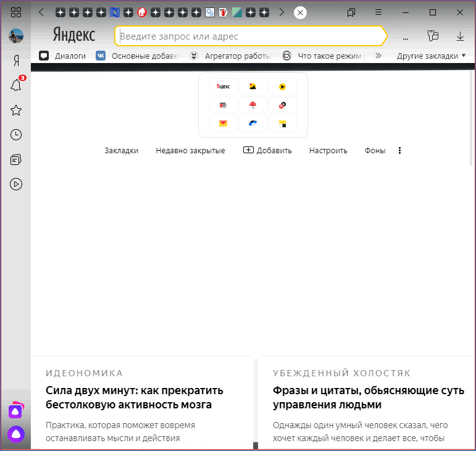Open 'УБЕЖДЕННЫЙ ХОЛОСТЯК' source label
The width and height of the screenshot is (476, 451).
click(341, 373)
